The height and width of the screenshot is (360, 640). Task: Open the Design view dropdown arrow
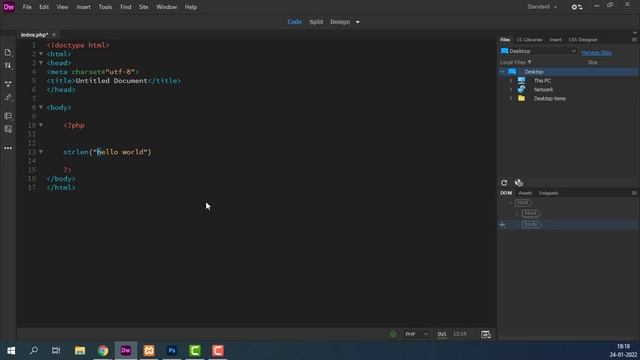point(358,22)
